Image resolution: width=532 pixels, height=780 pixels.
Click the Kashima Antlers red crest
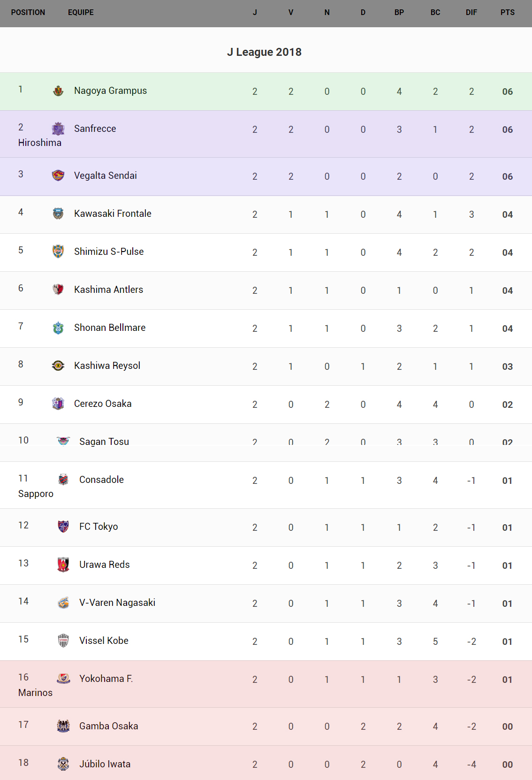tap(58, 289)
